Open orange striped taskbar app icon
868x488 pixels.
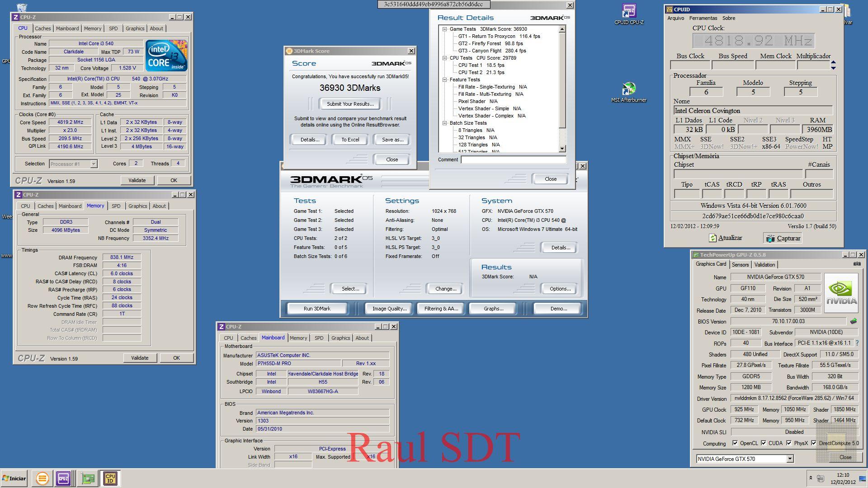[x=42, y=479]
